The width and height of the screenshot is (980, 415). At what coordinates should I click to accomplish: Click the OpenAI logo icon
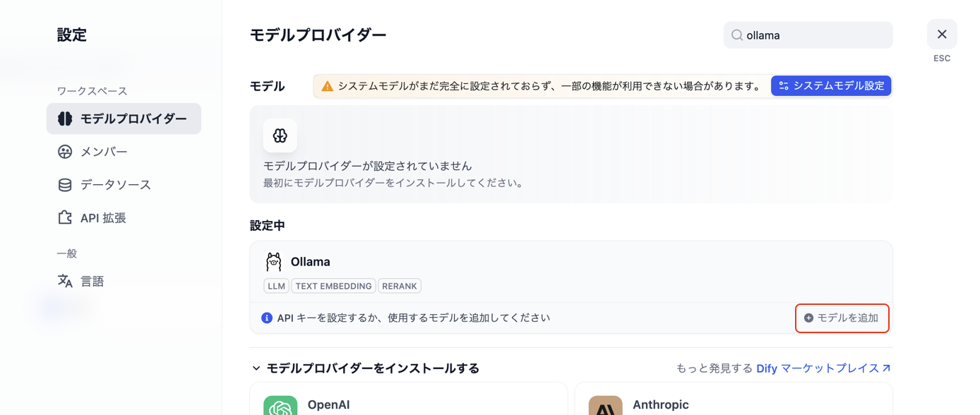coord(280,406)
